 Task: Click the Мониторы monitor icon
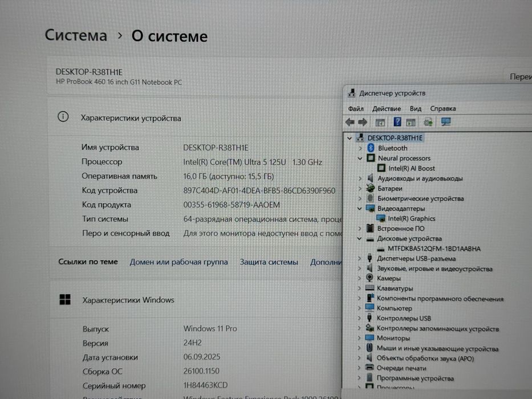(369, 338)
